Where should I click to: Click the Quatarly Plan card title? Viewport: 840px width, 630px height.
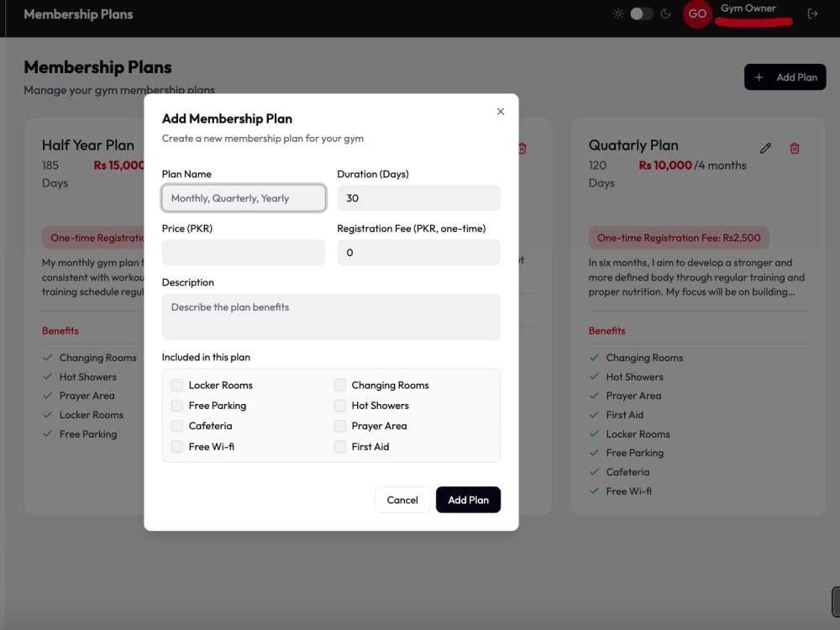633,145
